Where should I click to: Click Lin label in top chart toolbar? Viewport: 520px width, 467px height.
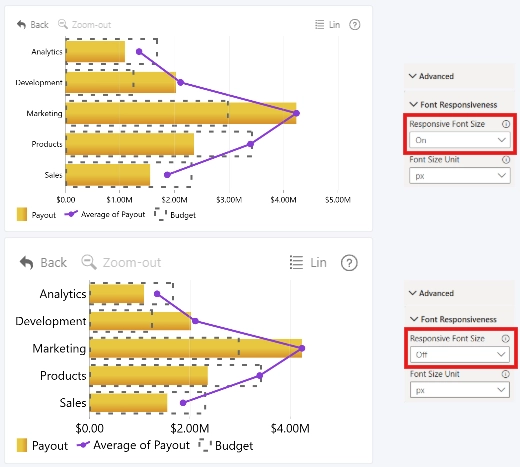(x=334, y=25)
